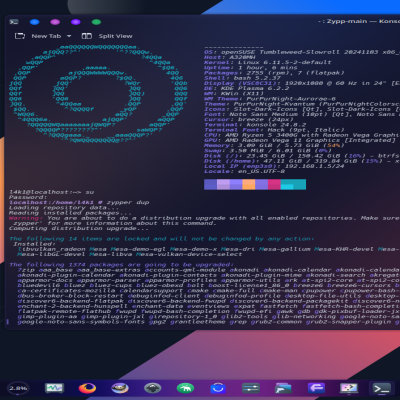
Task: Click the 'Local IP' 192.168.1.5/24 line
Action: [x=274, y=166]
